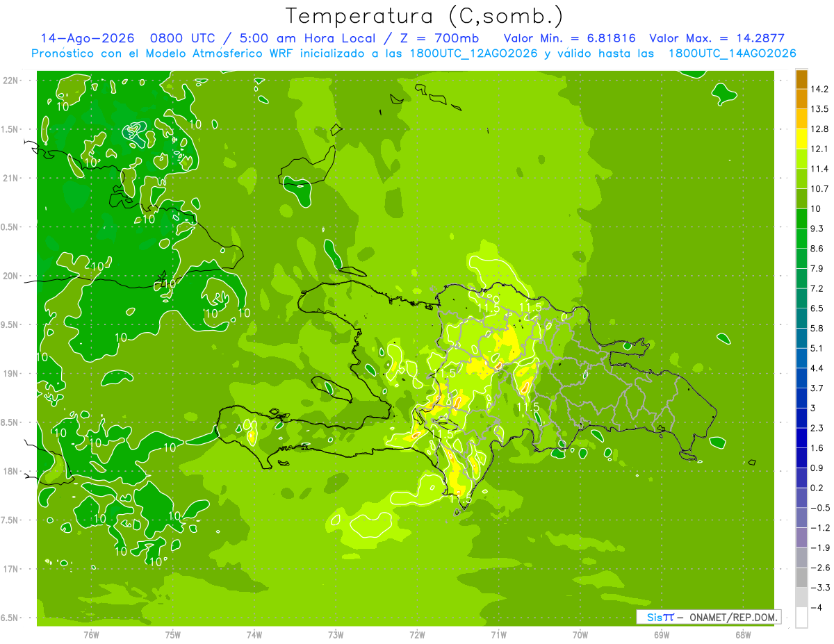This screenshot has height=644, width=834.
Task: Click the "17N" latitude axis label
Action: (x=10, y=570)
